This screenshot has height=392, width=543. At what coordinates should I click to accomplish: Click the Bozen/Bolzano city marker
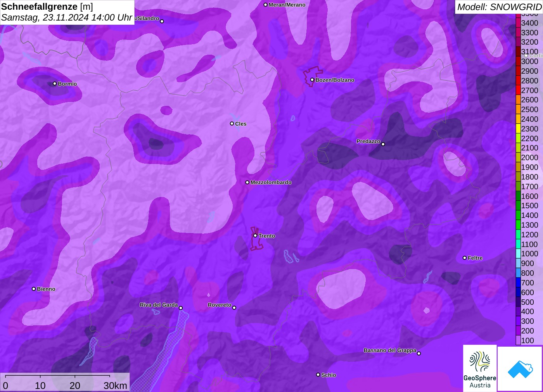click(x=312, y=80)
